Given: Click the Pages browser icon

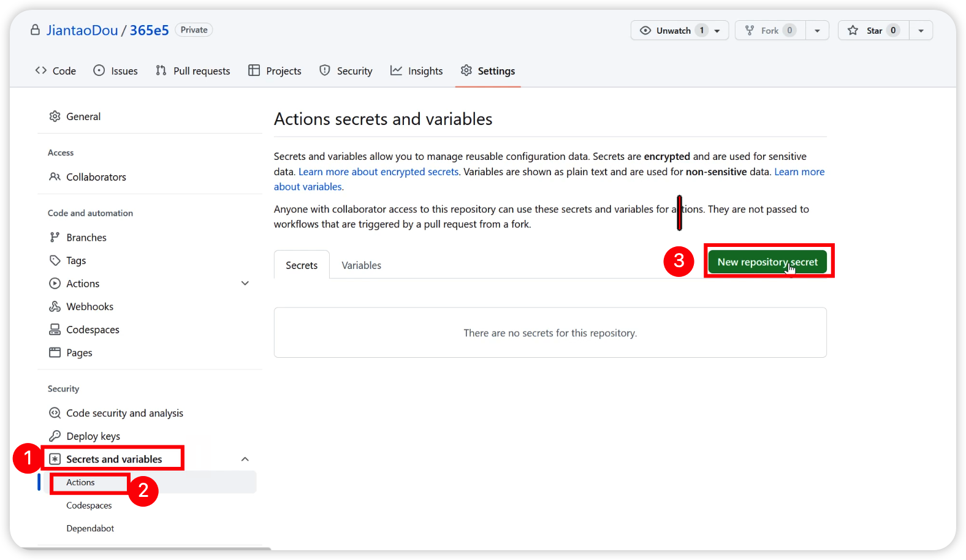Looking at the screenshot, I should [x=55, y=353].
